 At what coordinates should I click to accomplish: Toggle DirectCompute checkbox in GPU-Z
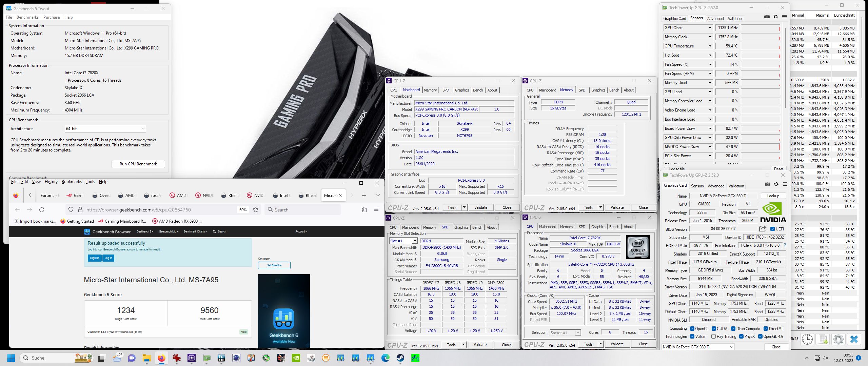[733, 328]
